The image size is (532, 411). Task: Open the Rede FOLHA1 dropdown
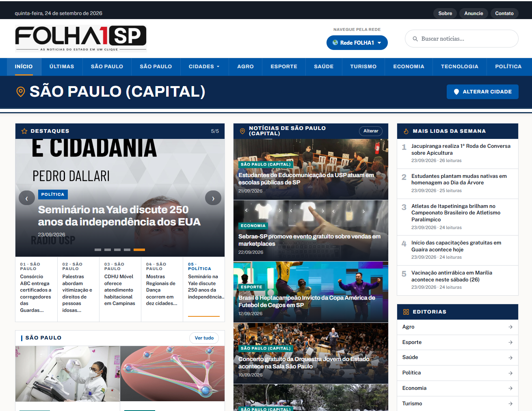click(x=357, y=43)
